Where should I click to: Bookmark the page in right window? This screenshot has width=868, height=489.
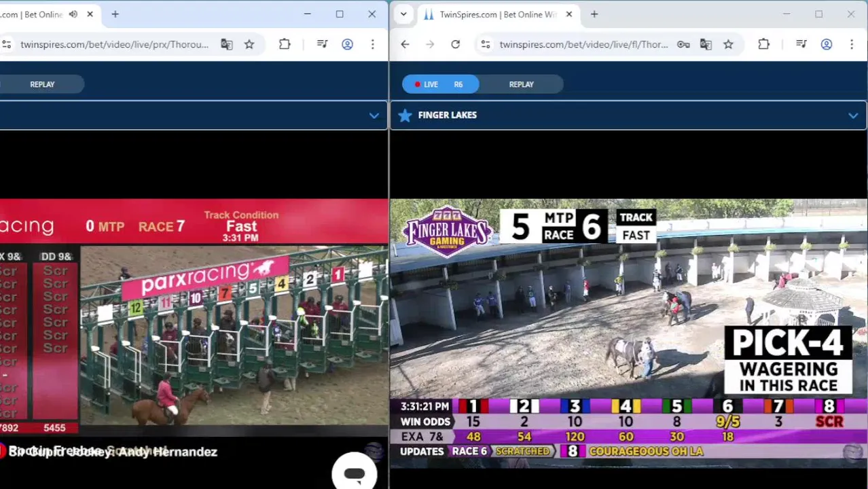[728, 44]
